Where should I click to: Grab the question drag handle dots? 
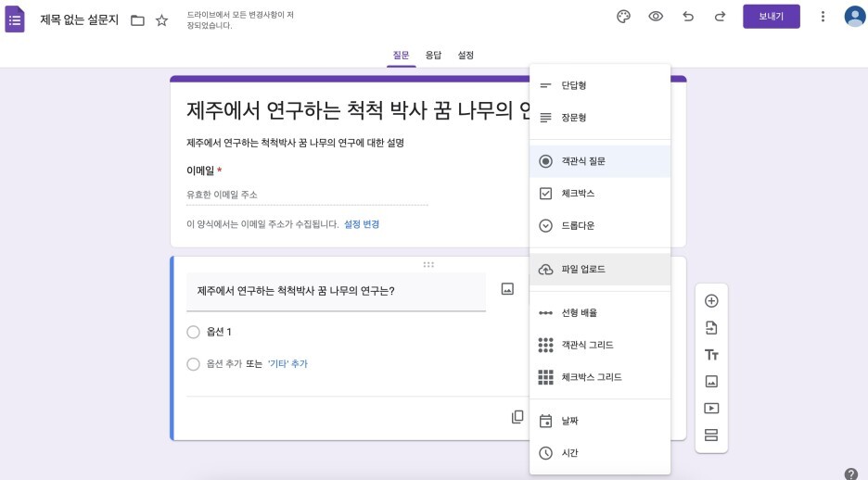point(428,264)
